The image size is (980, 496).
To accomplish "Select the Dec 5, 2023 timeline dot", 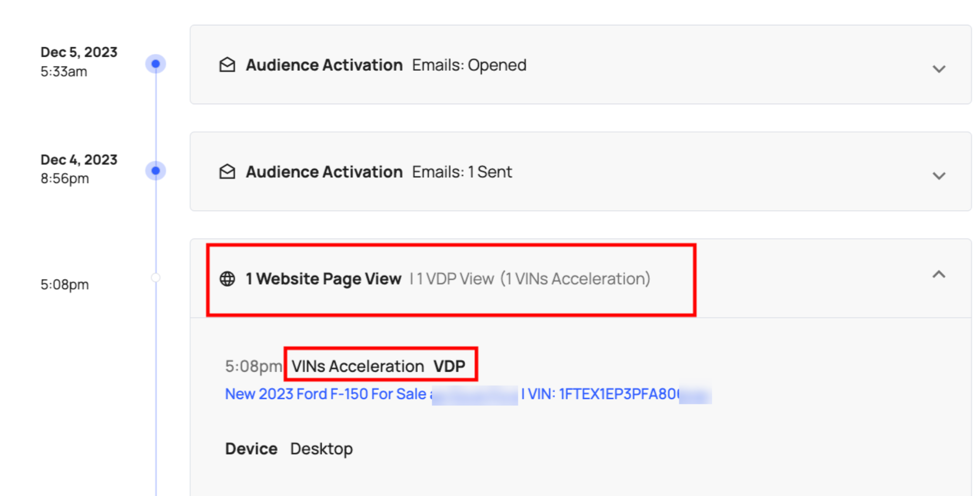I will (155, 64).
